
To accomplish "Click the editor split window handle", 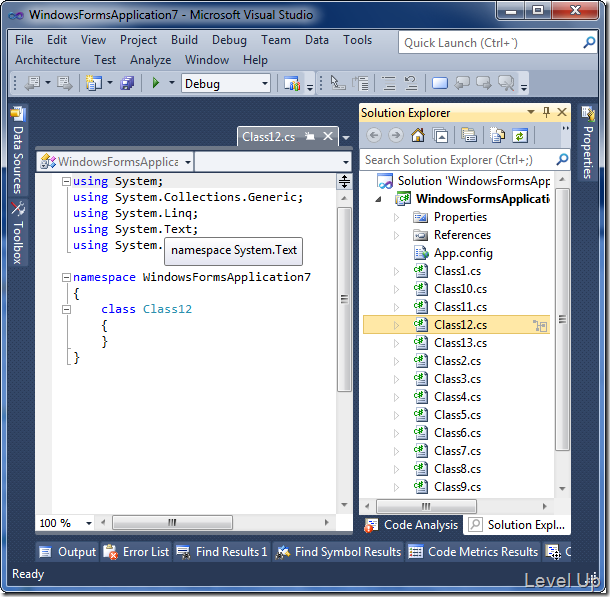I will coord(344,181).
